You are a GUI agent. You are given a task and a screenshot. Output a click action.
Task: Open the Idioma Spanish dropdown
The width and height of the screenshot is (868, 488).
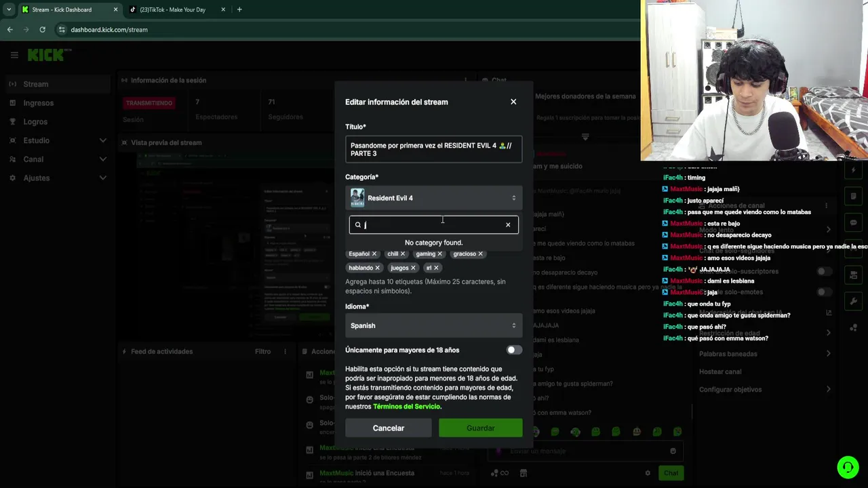[434, 325]
